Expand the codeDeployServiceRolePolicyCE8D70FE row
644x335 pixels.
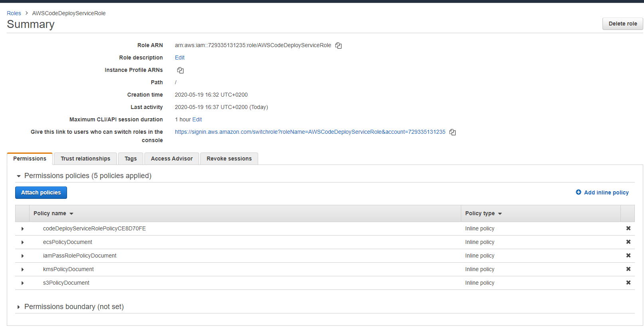click(22, 229)
